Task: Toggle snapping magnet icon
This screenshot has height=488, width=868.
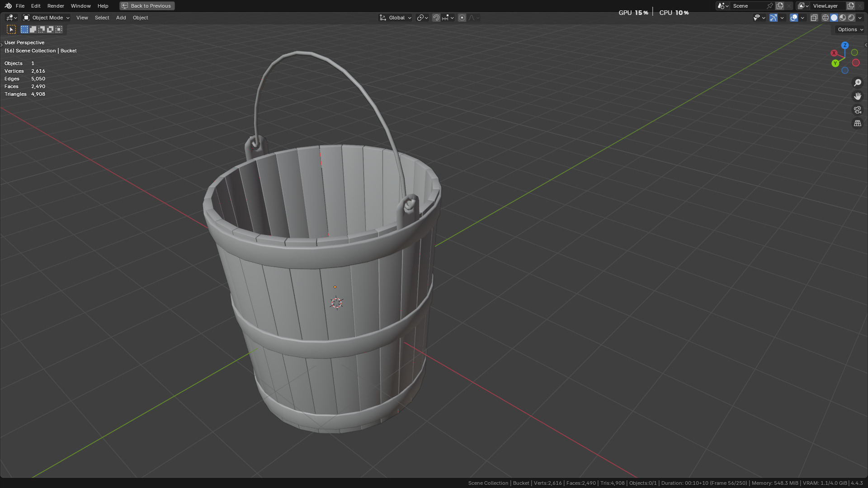Action: click(x=436, y=18)
